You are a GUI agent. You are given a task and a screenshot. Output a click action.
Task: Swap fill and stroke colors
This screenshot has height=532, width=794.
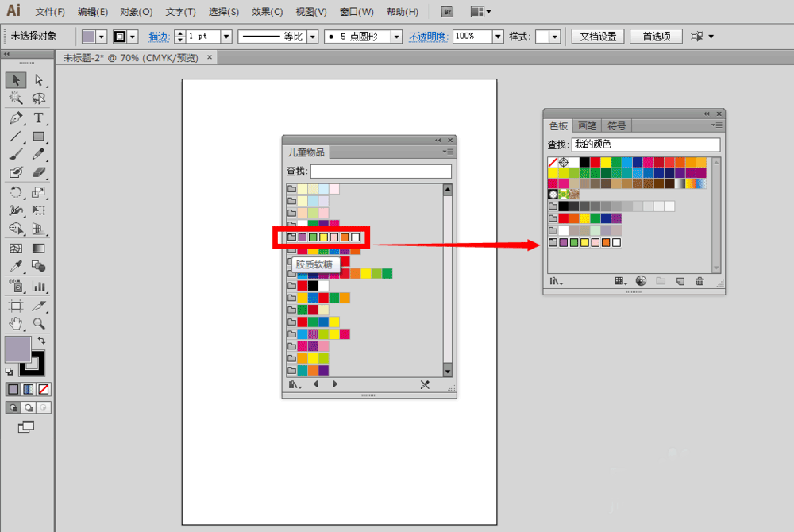[41, 341]
